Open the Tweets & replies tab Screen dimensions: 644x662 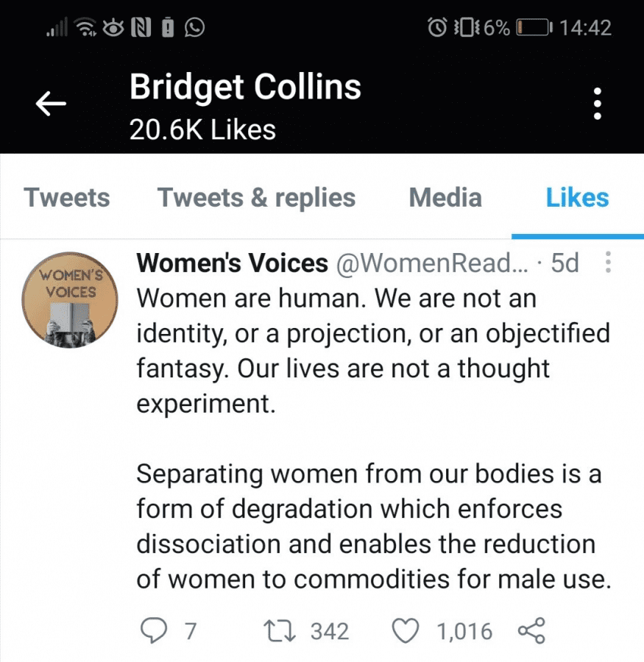click(256, 198)
